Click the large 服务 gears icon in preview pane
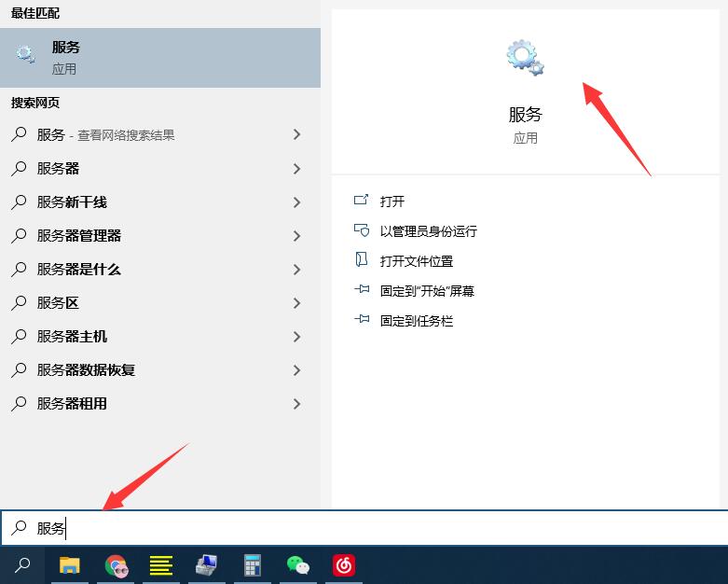 click(x=525, y=58)
